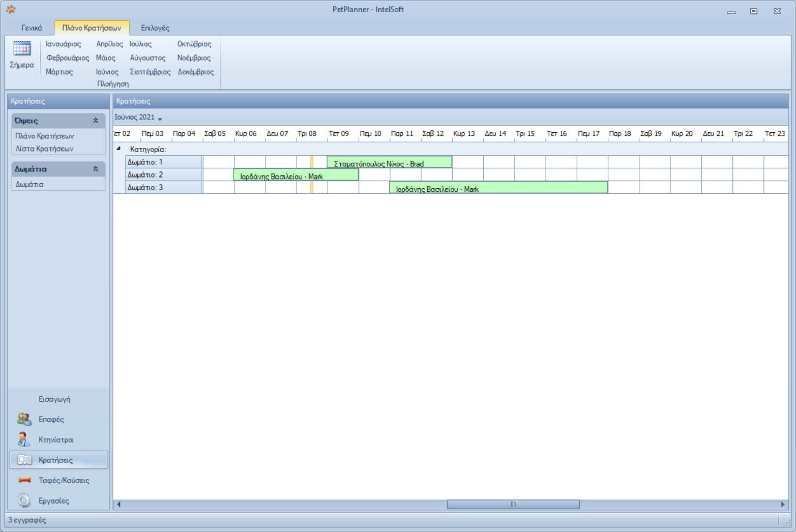Navigate to Δεκέμβριος month

[195, 72]
